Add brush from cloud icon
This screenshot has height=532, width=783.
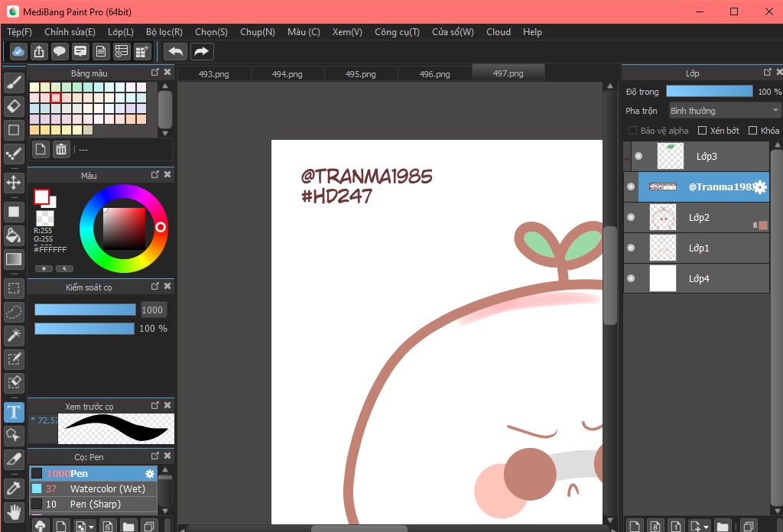click(x=40, y=526)
